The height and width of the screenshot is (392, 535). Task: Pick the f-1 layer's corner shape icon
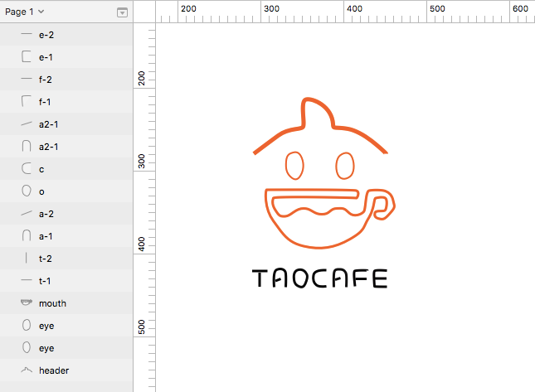point(27,102)
